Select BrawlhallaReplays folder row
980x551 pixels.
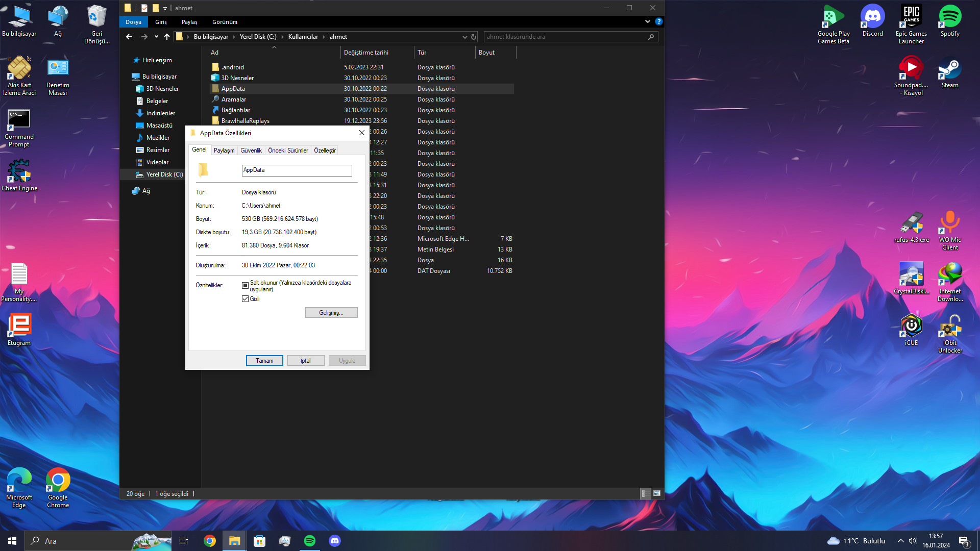pos(362,121)
